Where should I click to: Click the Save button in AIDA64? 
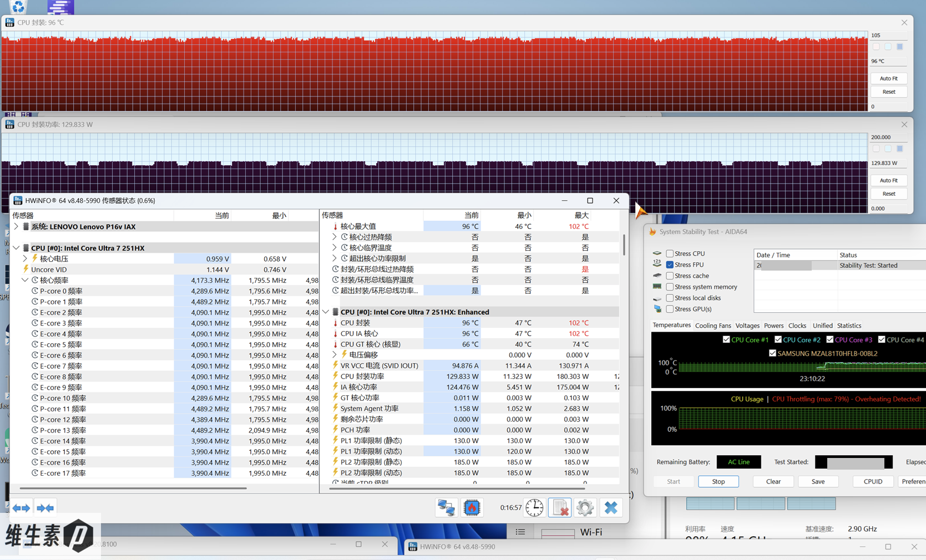tap(818, 481)
